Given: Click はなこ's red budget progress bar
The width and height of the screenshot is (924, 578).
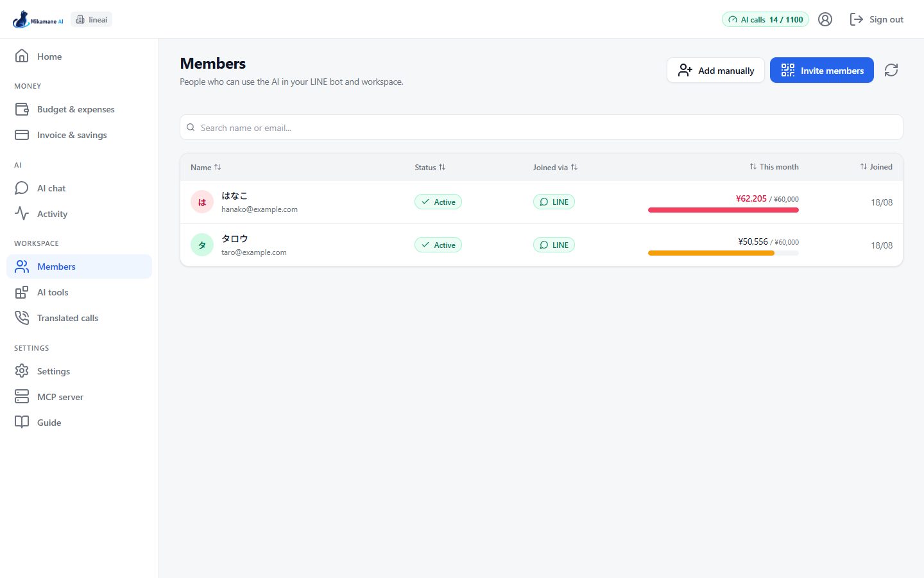Looking at the screenshot, I should (723, 210).
